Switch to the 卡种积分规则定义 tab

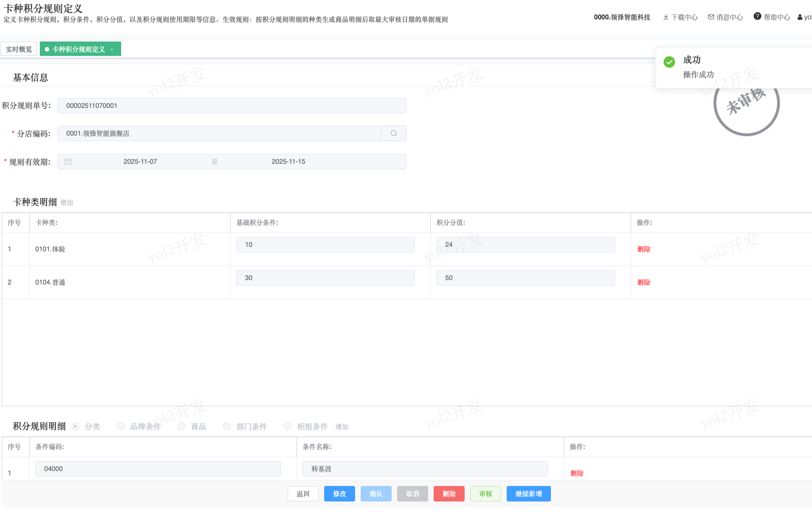click(79, 49)
